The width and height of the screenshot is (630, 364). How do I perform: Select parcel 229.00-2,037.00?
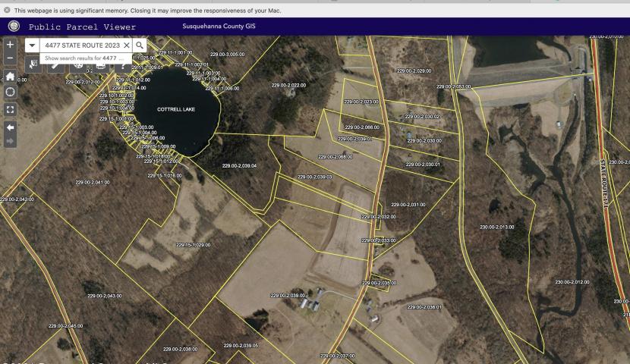click(338, 356)
